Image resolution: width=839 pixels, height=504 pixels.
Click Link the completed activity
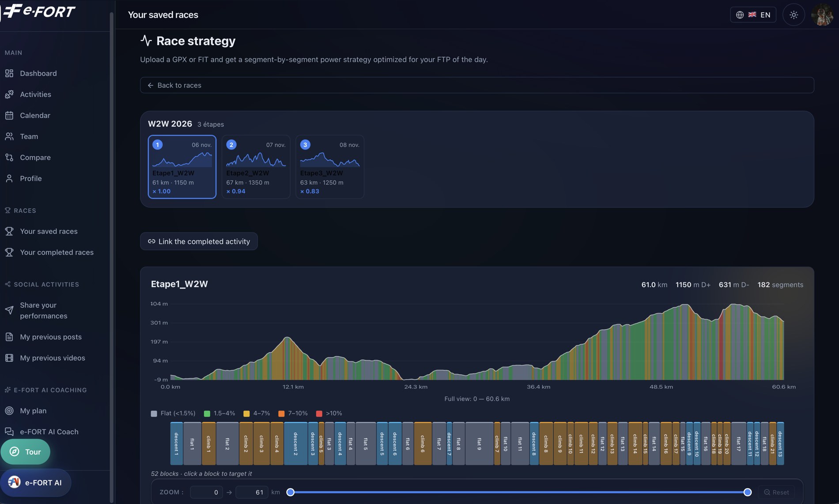(x=199, y=241)
